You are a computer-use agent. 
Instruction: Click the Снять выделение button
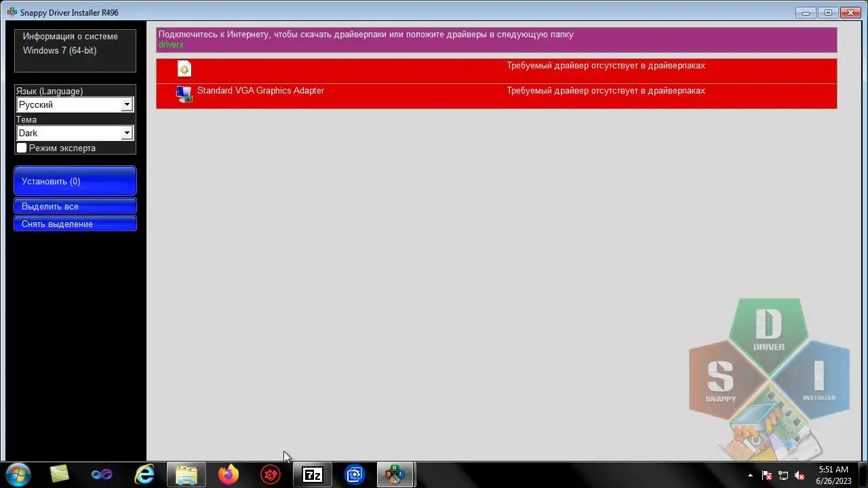click(x=75, y=224)
